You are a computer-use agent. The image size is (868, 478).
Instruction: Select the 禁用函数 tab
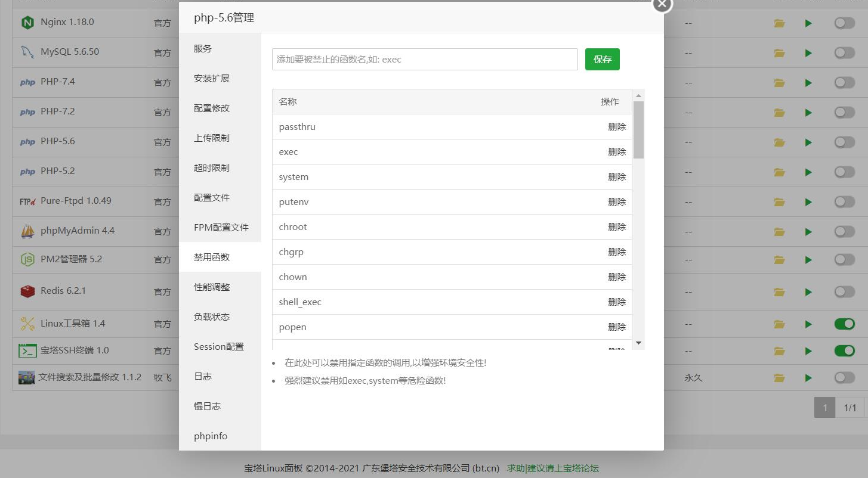coord(220,257)
